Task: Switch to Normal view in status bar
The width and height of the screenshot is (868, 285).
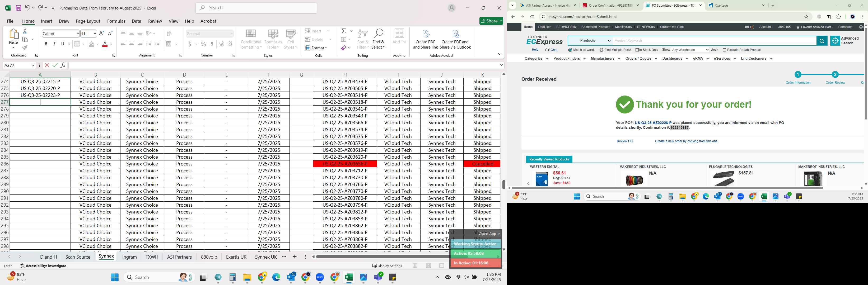Action: click(x=415, y=265)
